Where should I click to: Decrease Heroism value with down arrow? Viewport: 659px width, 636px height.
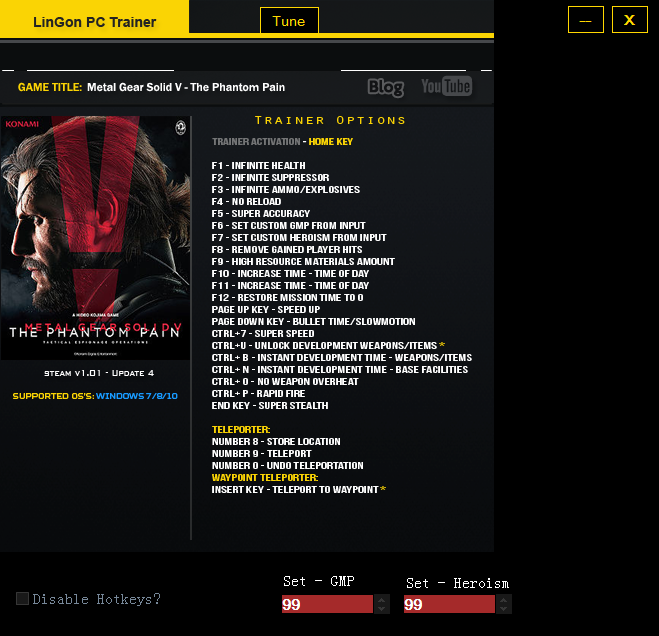[x=503, y=609]
